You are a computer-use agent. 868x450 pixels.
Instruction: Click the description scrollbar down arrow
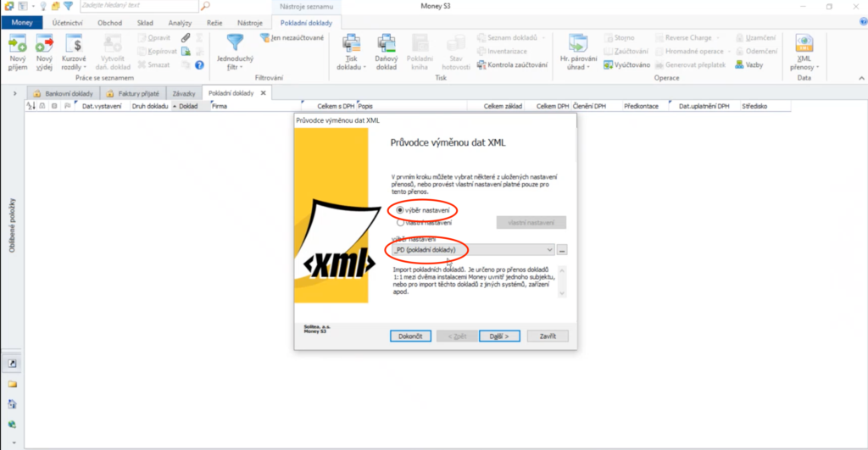tap(562, 293)
